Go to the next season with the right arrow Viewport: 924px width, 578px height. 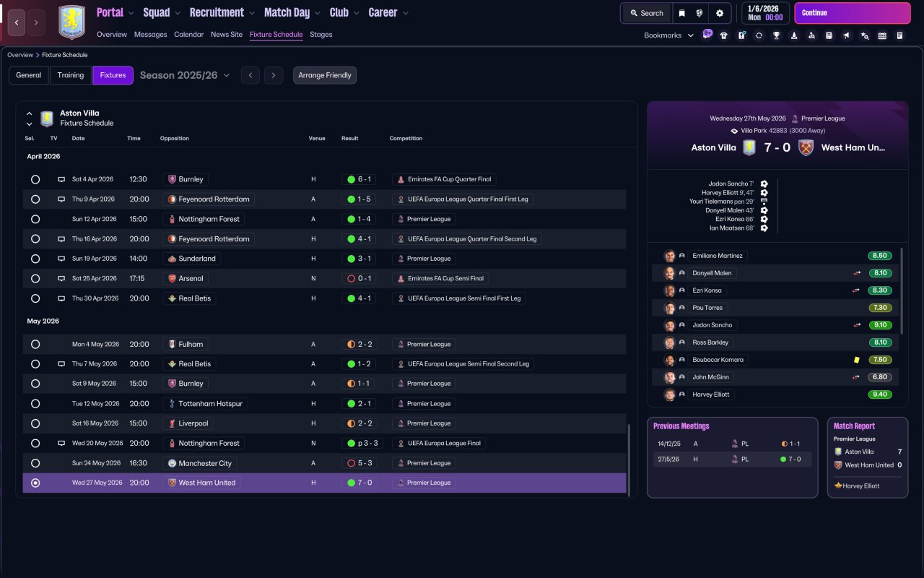pos(273,75)
